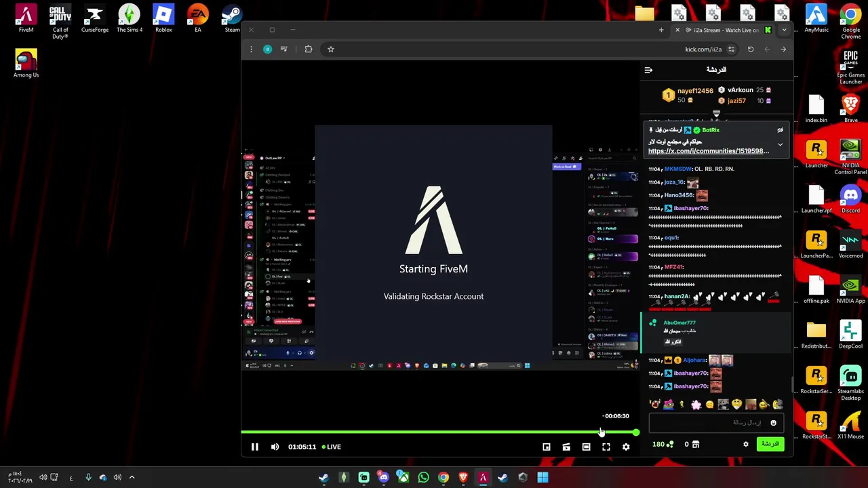Select the Discord desktop icon

(x=850, y=200)
